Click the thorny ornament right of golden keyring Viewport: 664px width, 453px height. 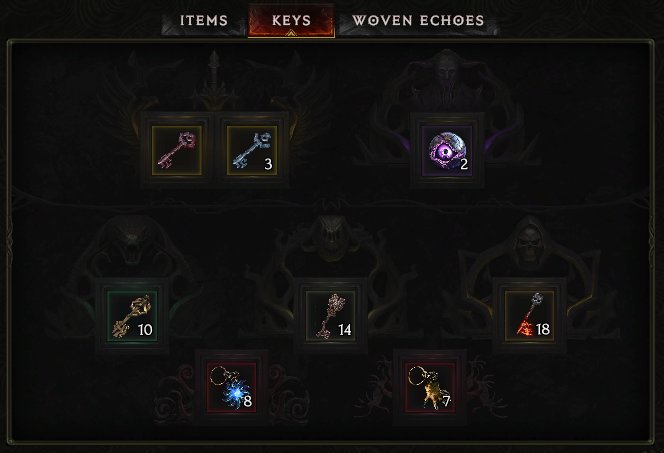coord(483,387)
